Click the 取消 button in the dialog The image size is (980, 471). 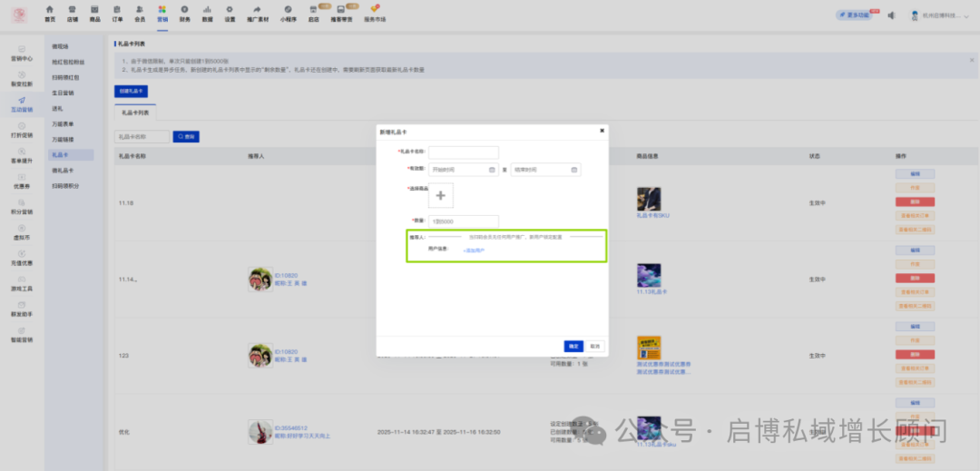(595, 346)
